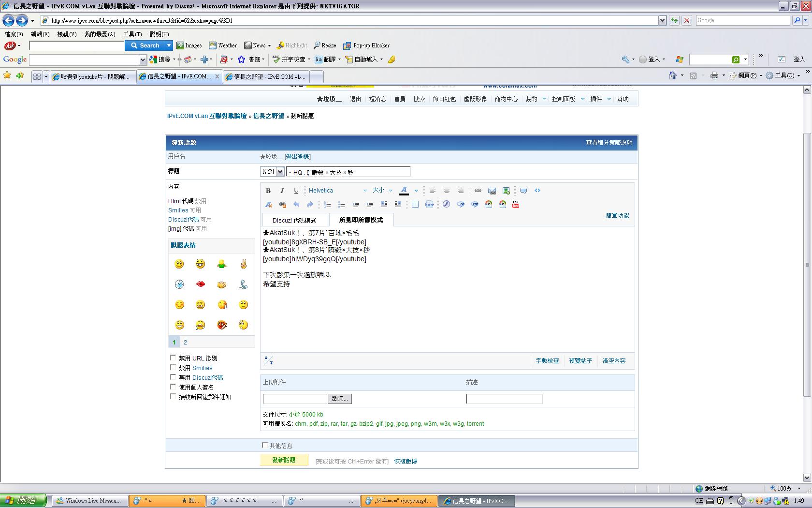Click the 預覽帖子 preview link
This screenshot has height=508, width=812.
(x=580, y=361)
